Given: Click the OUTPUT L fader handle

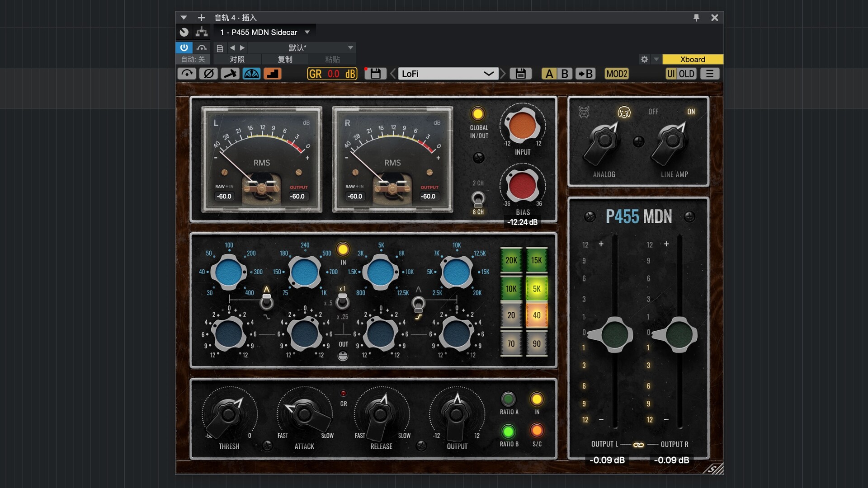Looking at the screenshot, I should click(x=614, y=335).
